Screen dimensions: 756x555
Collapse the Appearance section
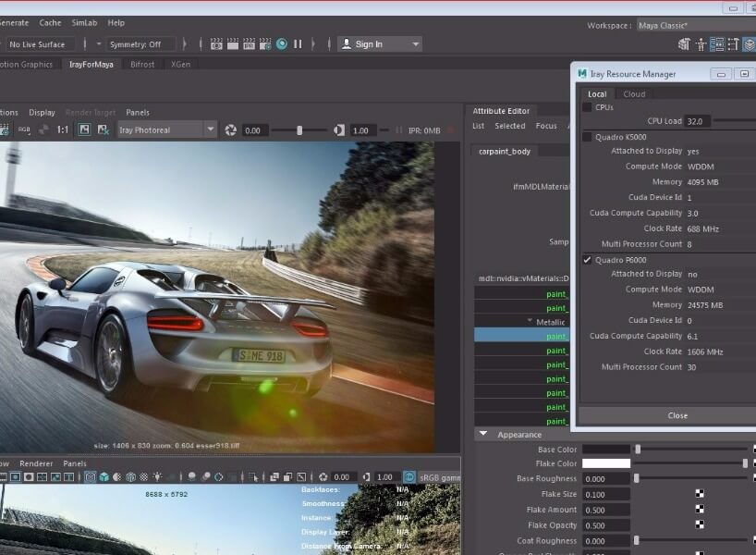tap(482, 434)
